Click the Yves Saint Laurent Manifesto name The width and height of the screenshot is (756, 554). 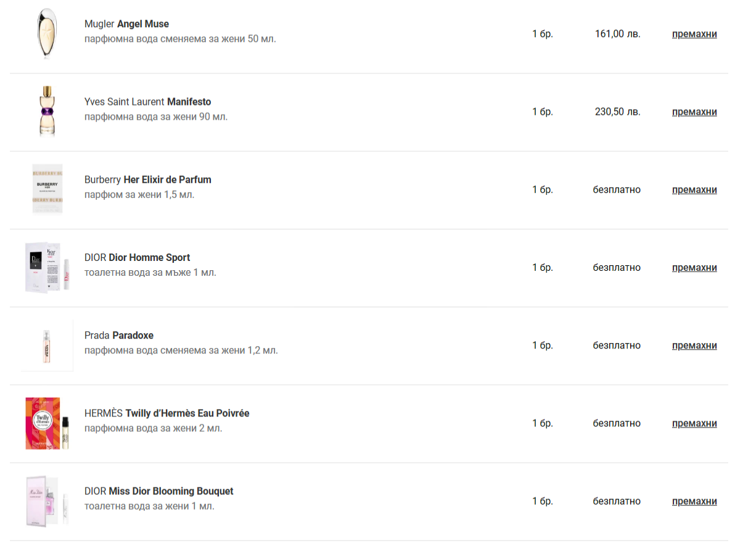pos(147,102)
